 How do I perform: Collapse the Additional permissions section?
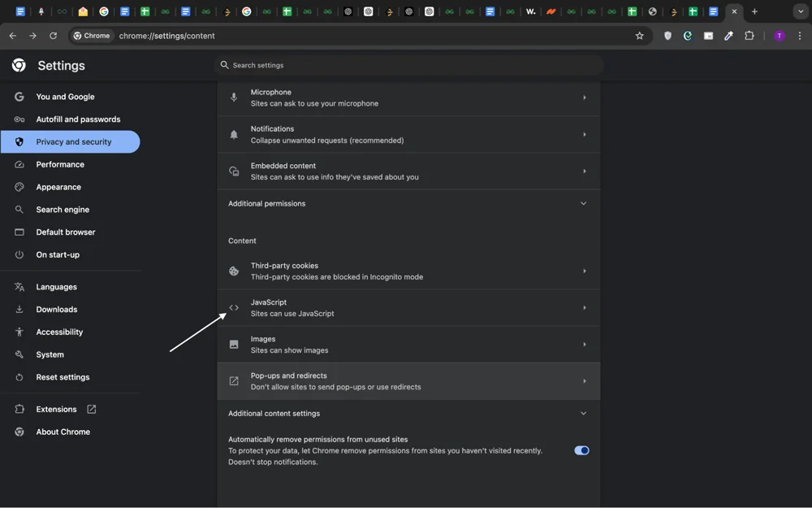click(x=583, y=203)
